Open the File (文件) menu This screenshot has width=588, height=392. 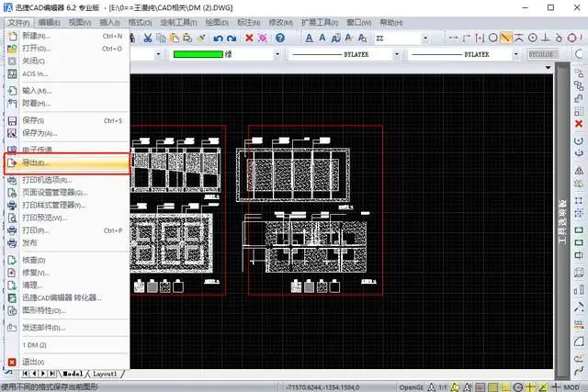pyautogui.click(x=18, y=22)
